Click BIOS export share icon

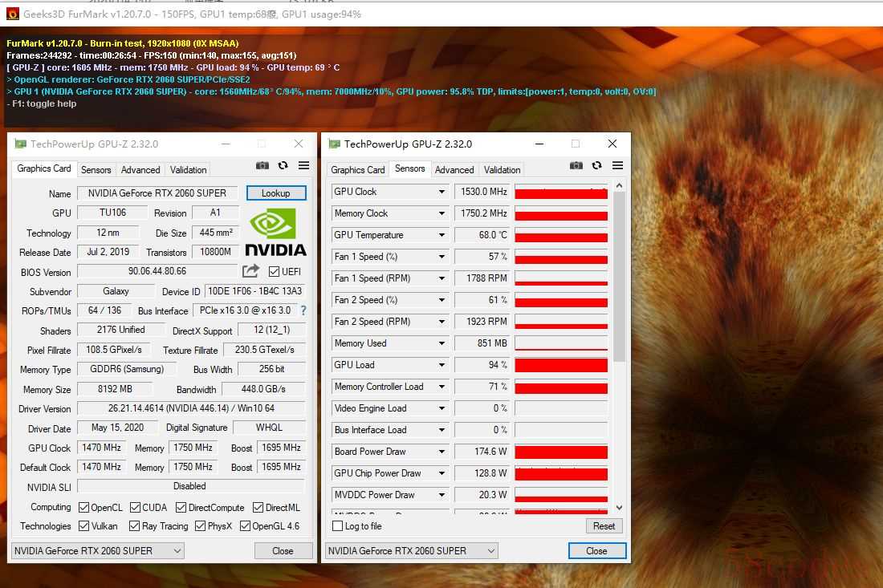pos(250,271)
